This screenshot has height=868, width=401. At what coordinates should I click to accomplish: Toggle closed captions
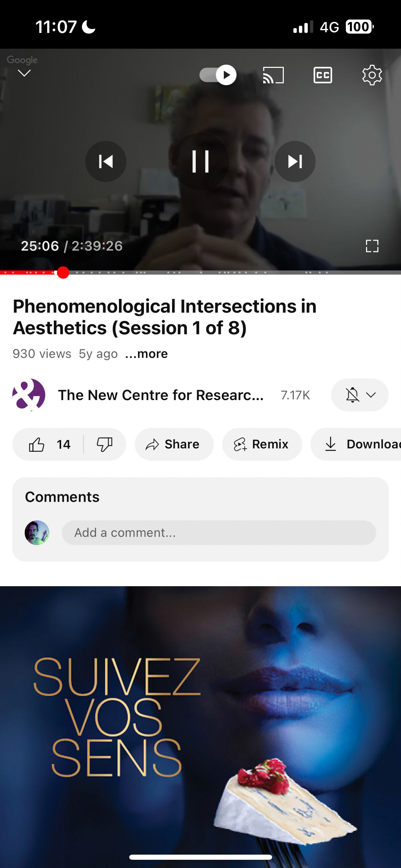323,75
